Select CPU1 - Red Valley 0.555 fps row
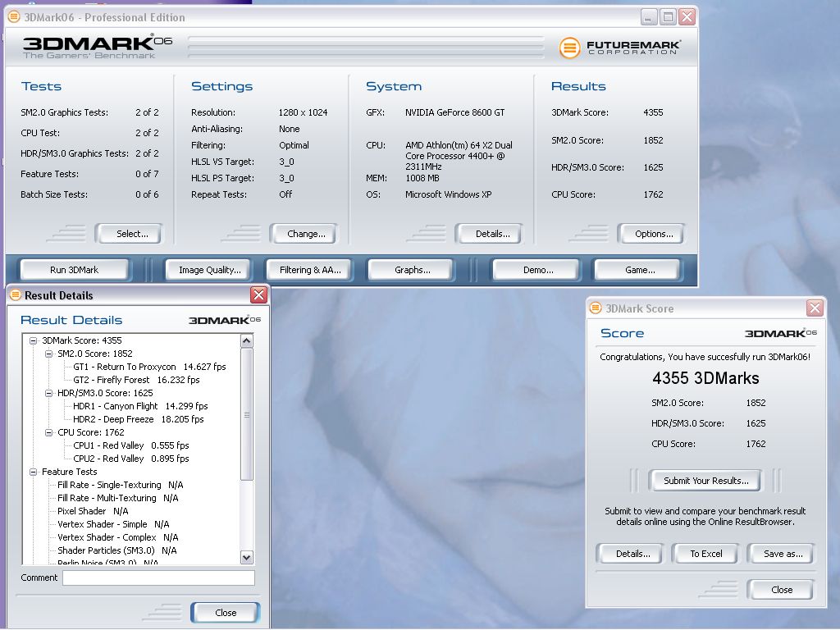 click(x=130, y=445)
